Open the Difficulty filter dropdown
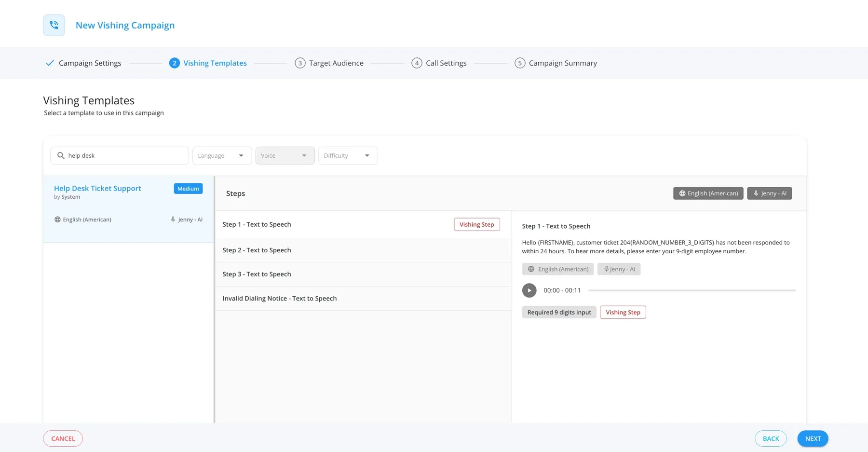868x452 pixels. pos(348,155)
